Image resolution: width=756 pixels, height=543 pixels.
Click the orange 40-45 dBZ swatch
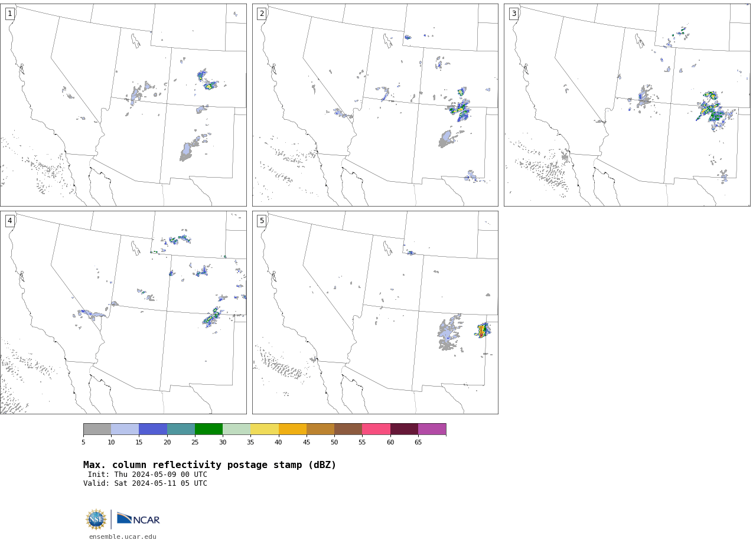(x=292, y=429)
